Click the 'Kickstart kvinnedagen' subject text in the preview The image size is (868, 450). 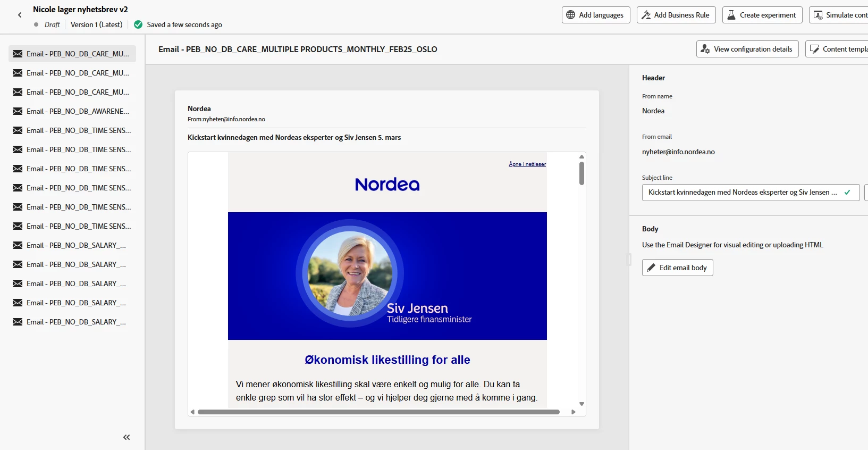point(294,137)
